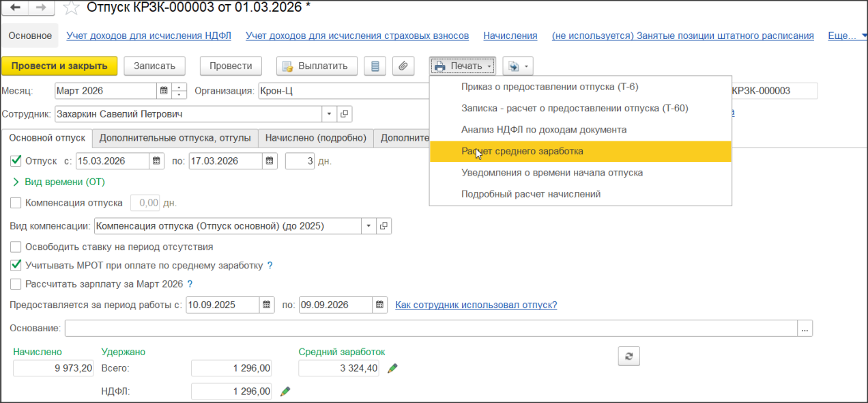868x403 pixels.
Task: Open Учет доходов для исчисления НДФЛ link
Action: coord(149,36)
